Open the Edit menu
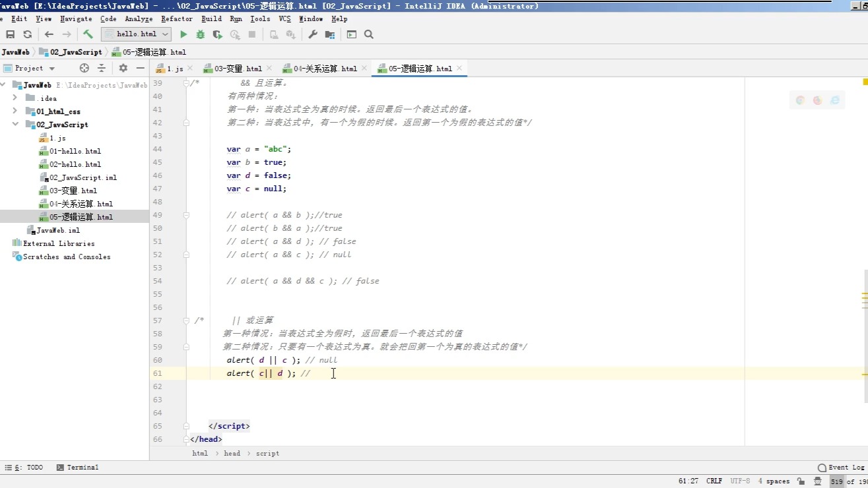 pos(20,19)
